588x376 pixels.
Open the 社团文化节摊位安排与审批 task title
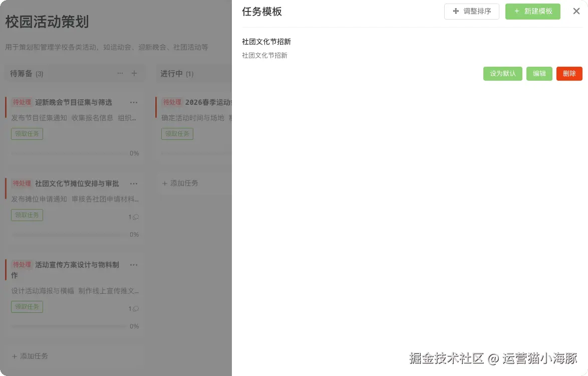(77, 183)
